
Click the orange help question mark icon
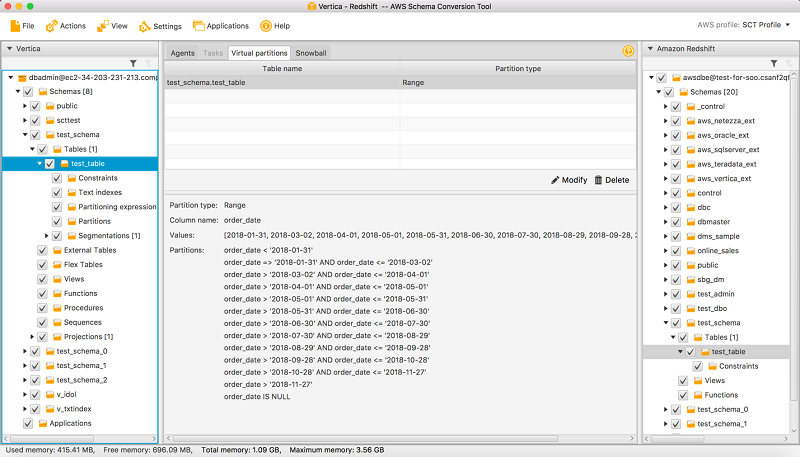(628, 51)
